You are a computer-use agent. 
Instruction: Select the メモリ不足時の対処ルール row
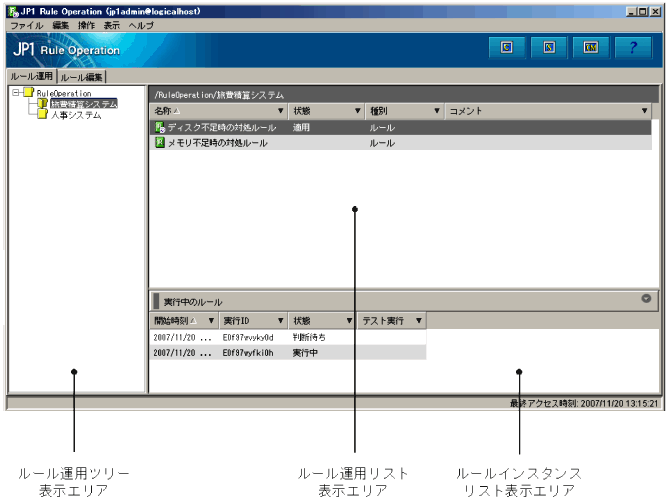[400, 143]
